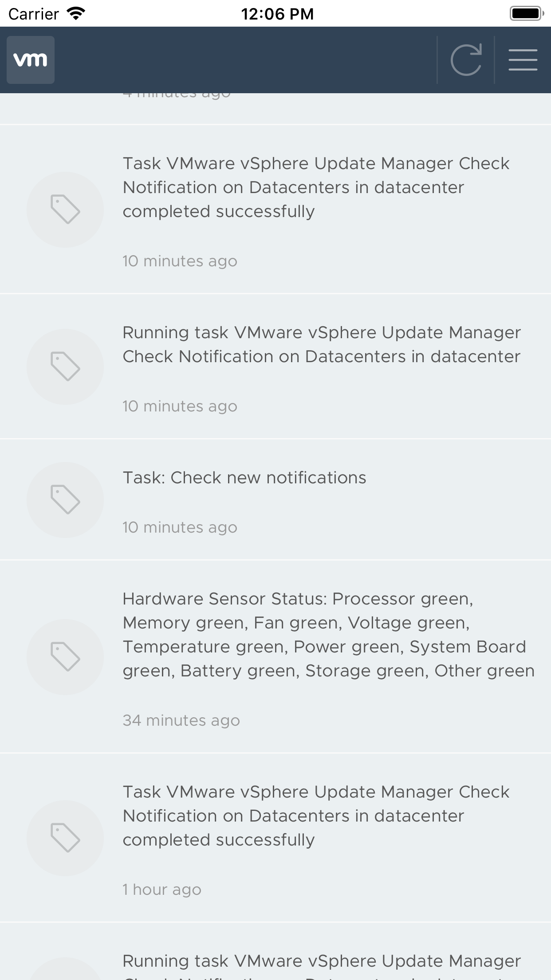The height and width of the screenshot is (980, 551).
Task: Tap tag icon of the "1 hour ago" event
Action: (x=65, y=838)
